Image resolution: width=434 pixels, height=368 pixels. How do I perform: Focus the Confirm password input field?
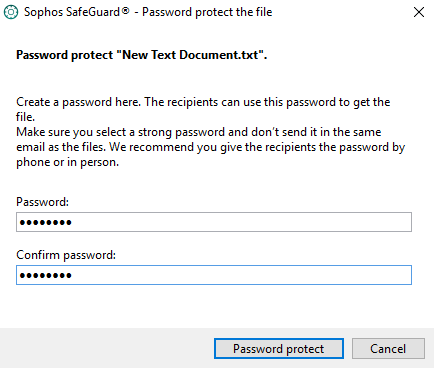click(x=214, y=275)
